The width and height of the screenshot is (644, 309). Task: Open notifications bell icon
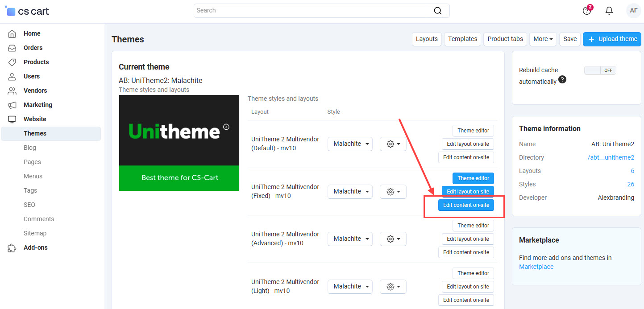click(609, 11)
